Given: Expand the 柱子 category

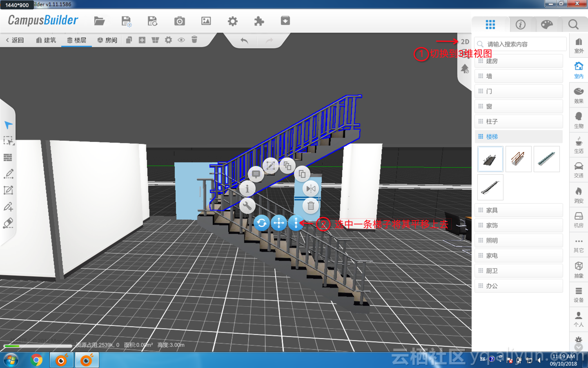Looking at the screenshot, I should [519, 121].
